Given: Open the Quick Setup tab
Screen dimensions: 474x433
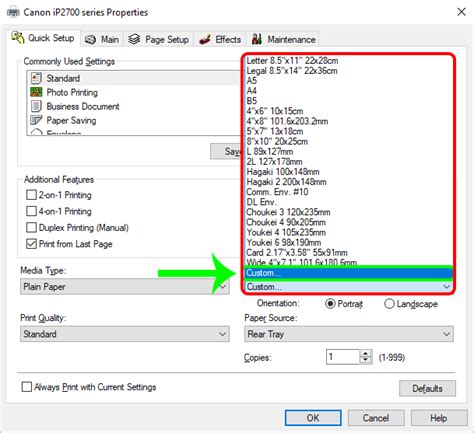Looking at the screenshot, I should click(43, 38).
